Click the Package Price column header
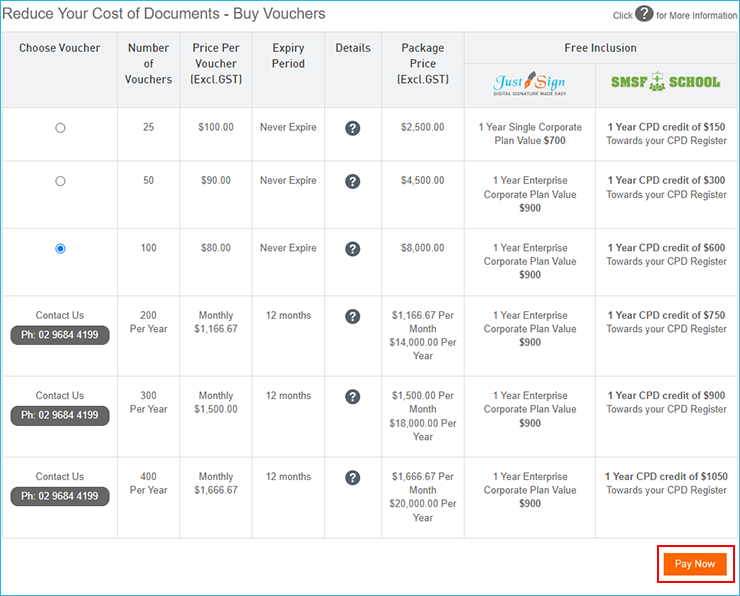This screenshot has width=740, height=596. [422, 63]
